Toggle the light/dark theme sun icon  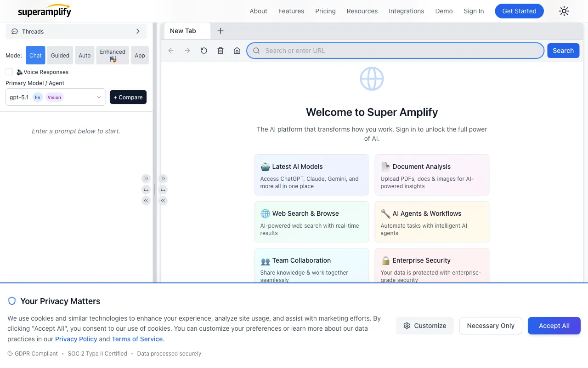tap(564, 11)
